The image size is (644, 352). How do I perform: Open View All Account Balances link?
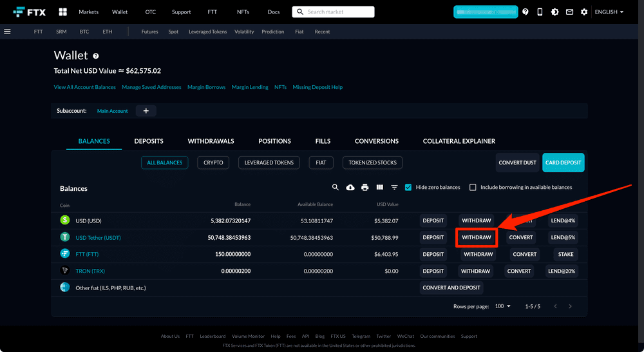pyautogui.click(x=84, y=87)
